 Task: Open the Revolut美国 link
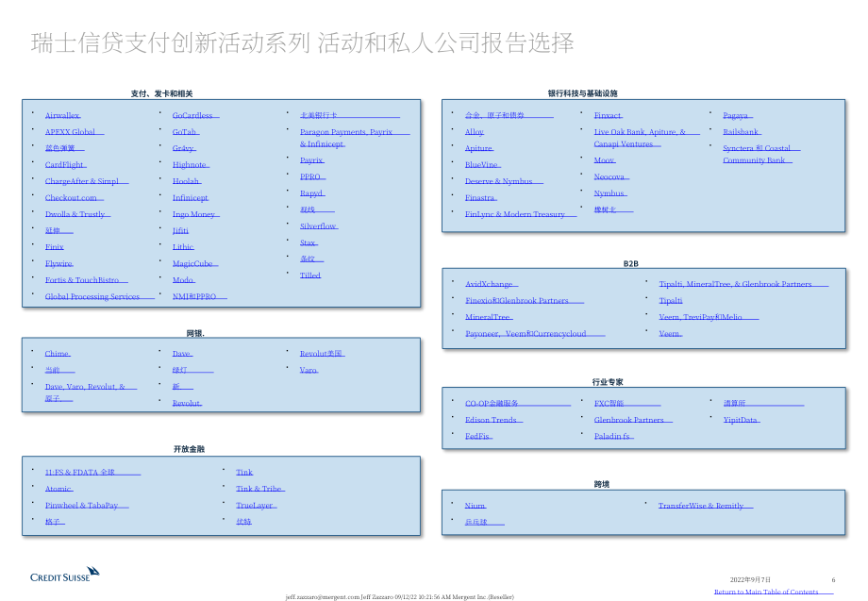point(322,354)
